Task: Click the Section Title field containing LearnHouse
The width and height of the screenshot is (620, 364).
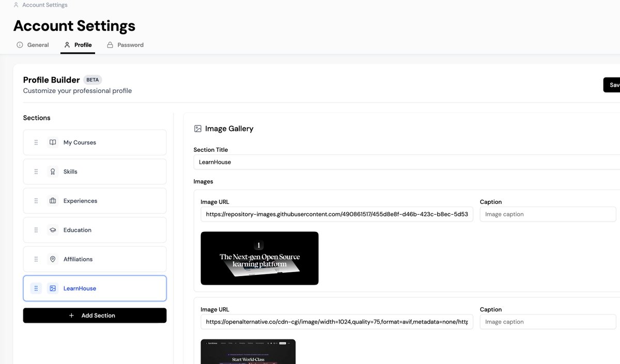Action: click(407, 162)
